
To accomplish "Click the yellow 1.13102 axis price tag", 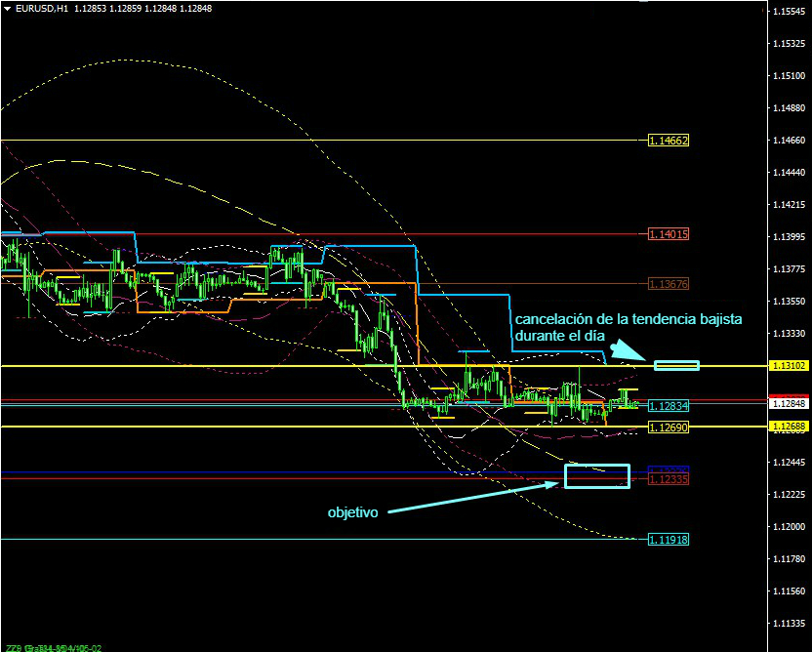I will click(x=788, y=366).
